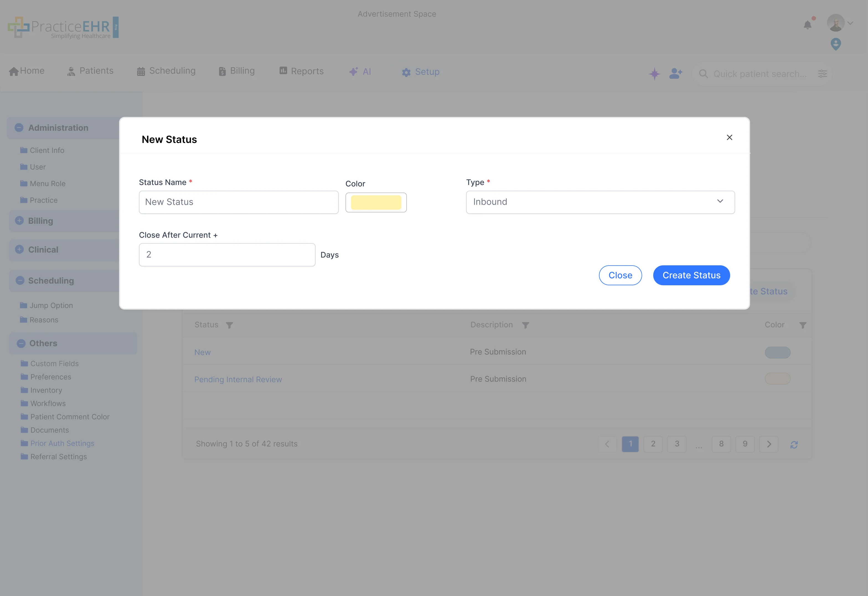This screenshot has height=596, width=868.
Task: Expand the Billing section
Action: point(19,220)
